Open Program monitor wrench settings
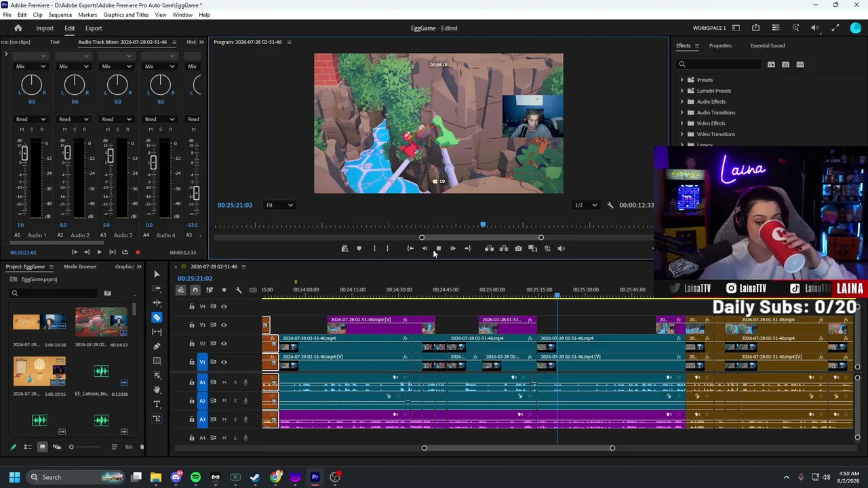Viewport: 868px width, 488px height. click(x=610, y=205)
